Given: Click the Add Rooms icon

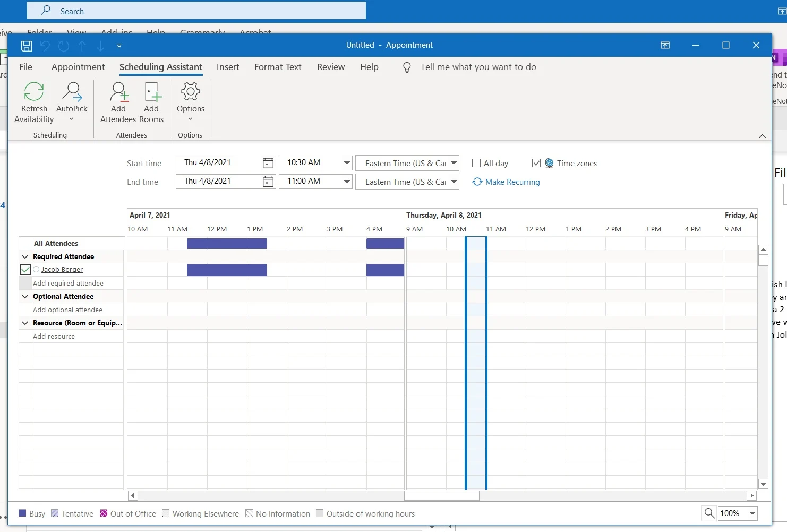Looking at the screenshot, I should point(152,92).
